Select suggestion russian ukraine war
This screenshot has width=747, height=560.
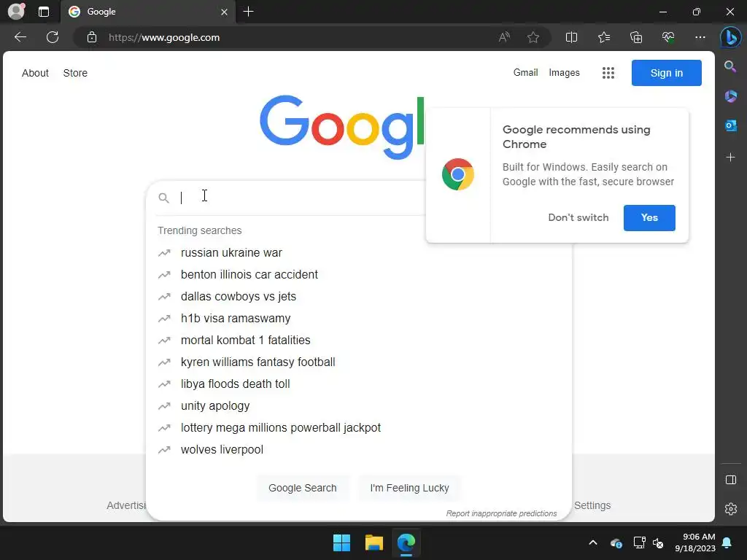click(x=359, y=253)
